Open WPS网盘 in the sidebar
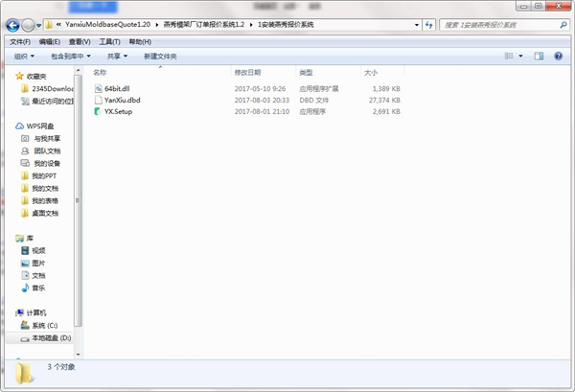 click(x=39, y=126)
